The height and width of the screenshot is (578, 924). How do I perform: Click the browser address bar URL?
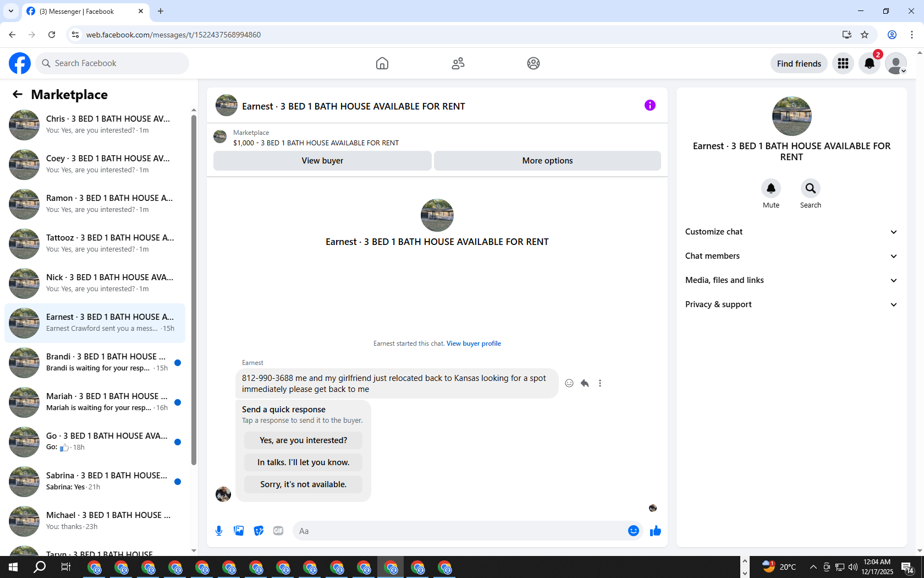click(x=173, y=35)
